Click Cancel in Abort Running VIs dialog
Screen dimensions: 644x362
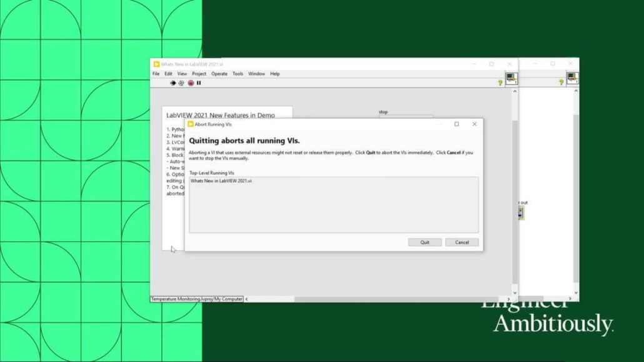click(461, 243)
